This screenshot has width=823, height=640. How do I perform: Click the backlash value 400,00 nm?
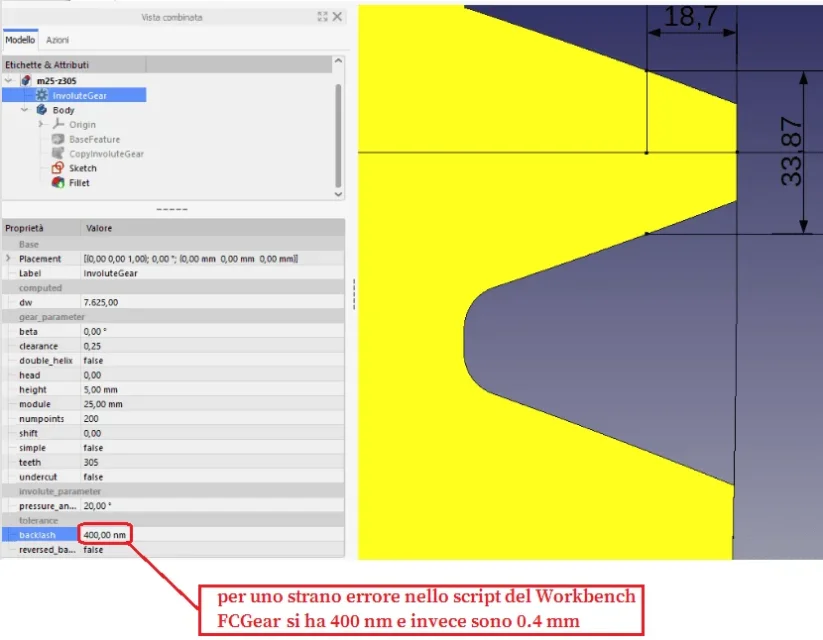click(x=104, y=536)
